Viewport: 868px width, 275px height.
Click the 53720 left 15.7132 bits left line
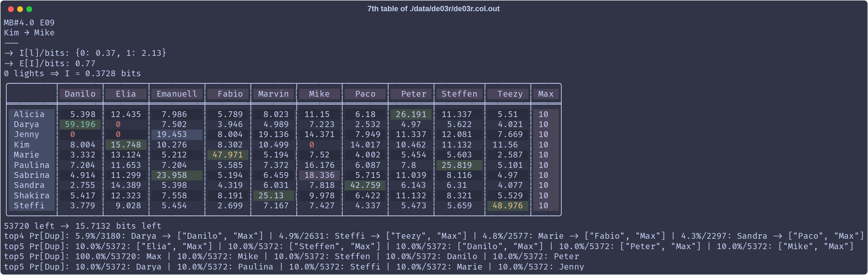click(83, 226)
